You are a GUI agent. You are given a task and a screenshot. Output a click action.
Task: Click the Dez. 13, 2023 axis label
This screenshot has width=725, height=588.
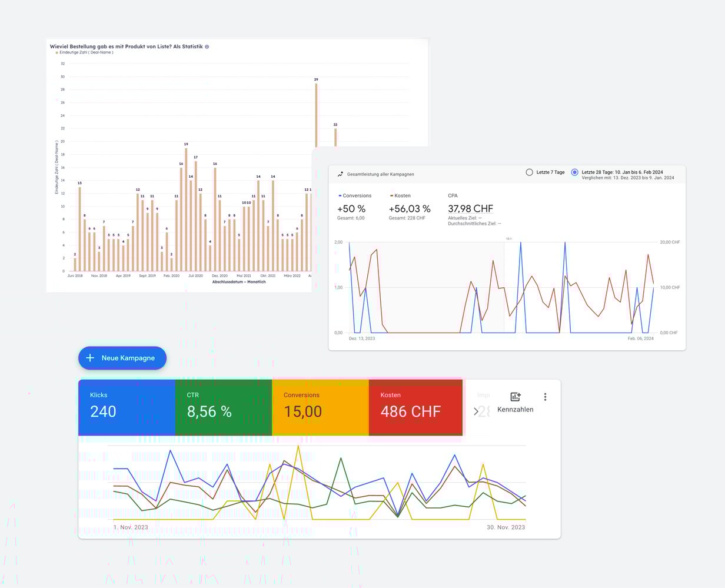(x=362, y=338)
